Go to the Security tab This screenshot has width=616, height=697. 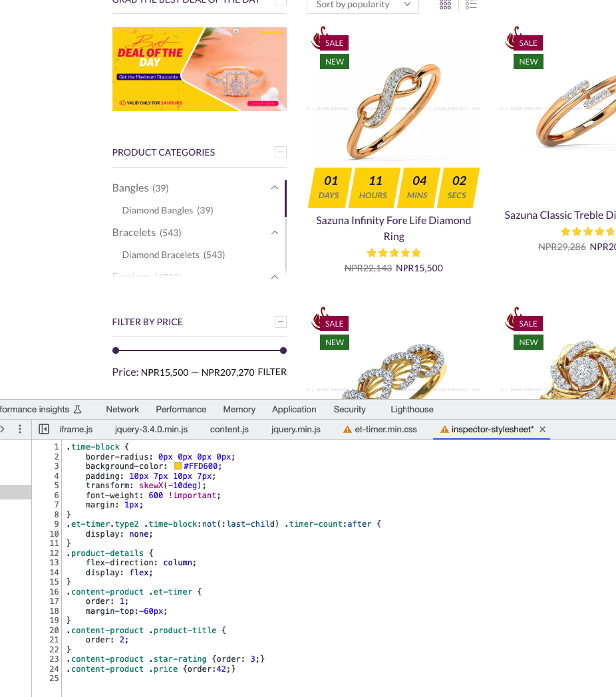pyautogui.click(x=350, y=410)
